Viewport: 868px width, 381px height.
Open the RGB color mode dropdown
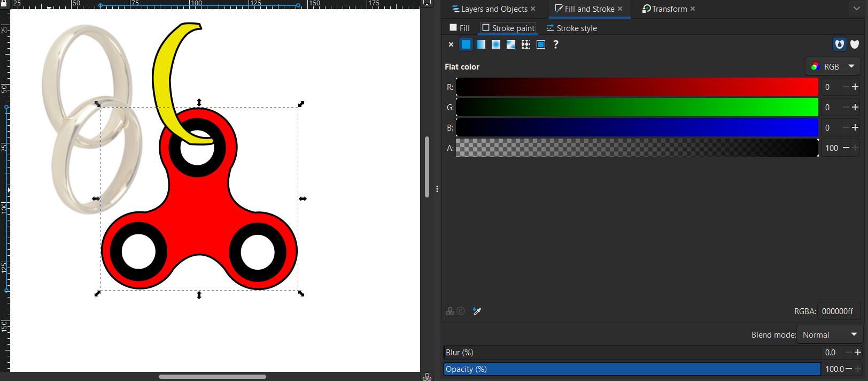click(x=833, y=66)
